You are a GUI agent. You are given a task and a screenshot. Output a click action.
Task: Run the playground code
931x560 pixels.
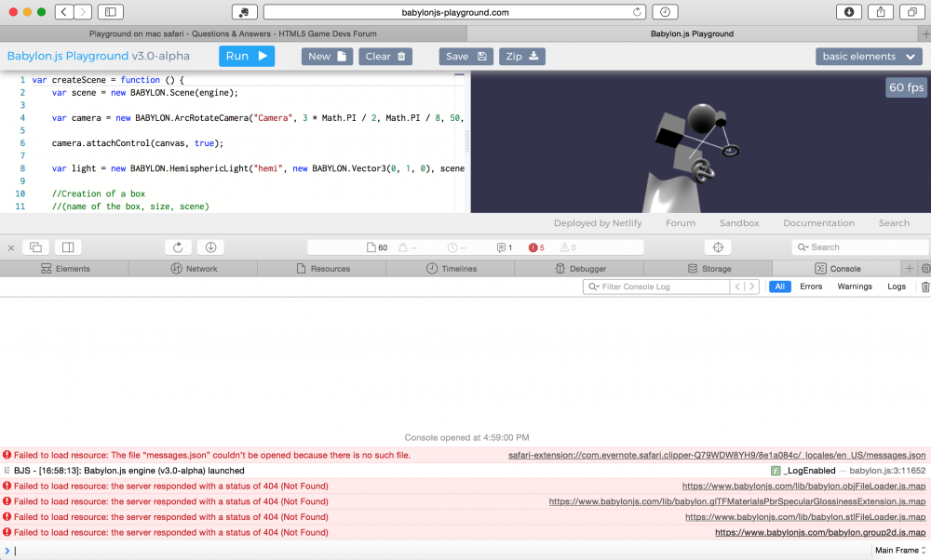(247, 56)
